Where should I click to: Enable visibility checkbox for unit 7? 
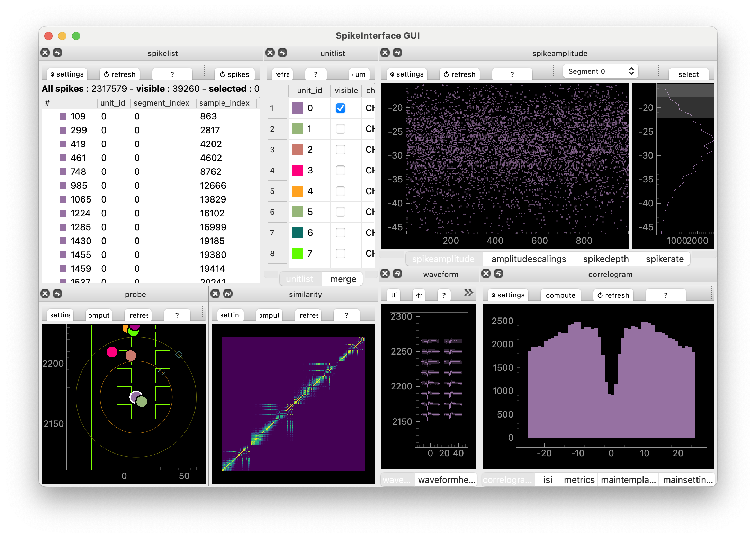point(341,253)
